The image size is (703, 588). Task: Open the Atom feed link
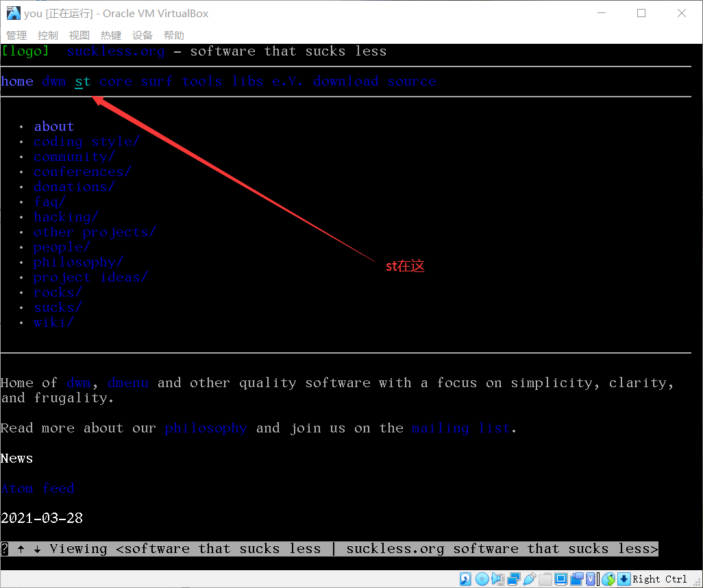(38, 488)
